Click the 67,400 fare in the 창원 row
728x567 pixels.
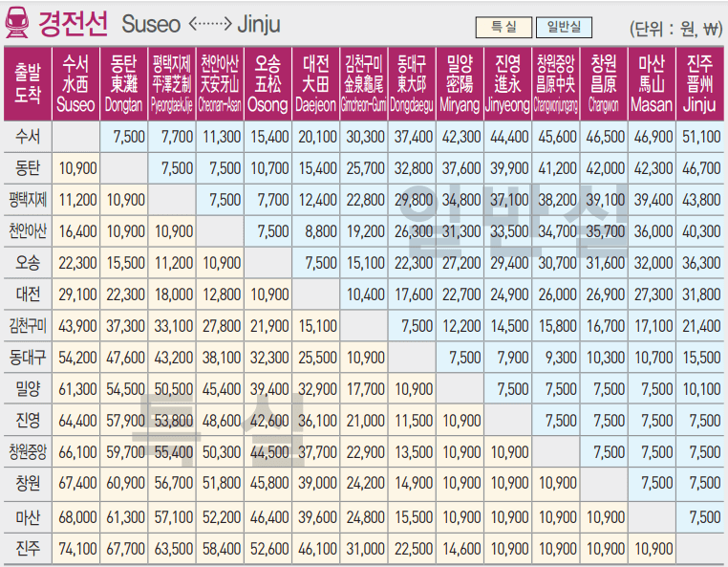[x=77, y=484]
